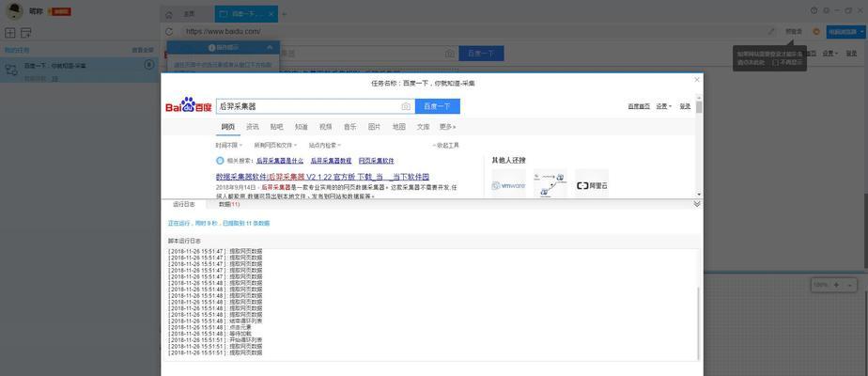Click the 登录 link in popup
The image size is (868, 376).
(x=686, y=106)
